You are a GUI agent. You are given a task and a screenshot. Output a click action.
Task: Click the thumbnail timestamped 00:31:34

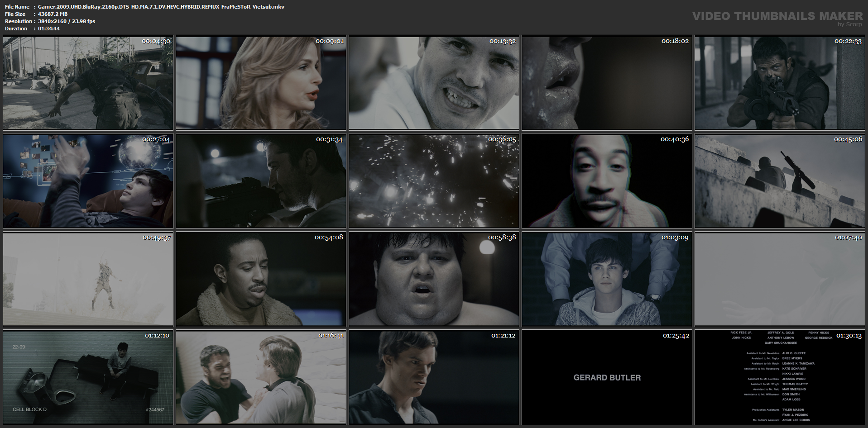click(x=261, y=181)
